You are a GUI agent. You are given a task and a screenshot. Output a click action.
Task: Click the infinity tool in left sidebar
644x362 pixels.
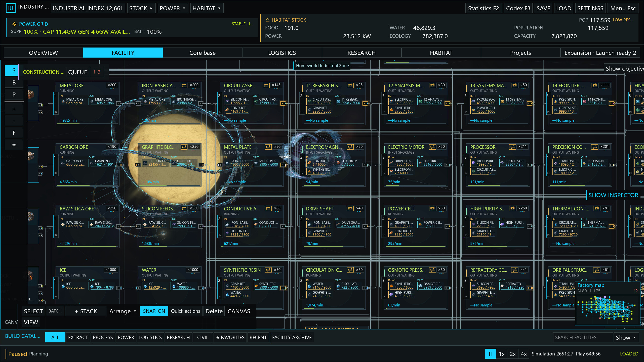pos(14,145)
